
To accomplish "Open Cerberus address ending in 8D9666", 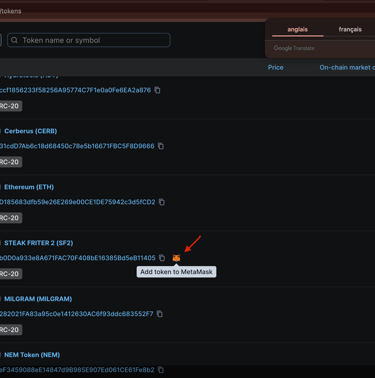I will click(x=77, y=146).
